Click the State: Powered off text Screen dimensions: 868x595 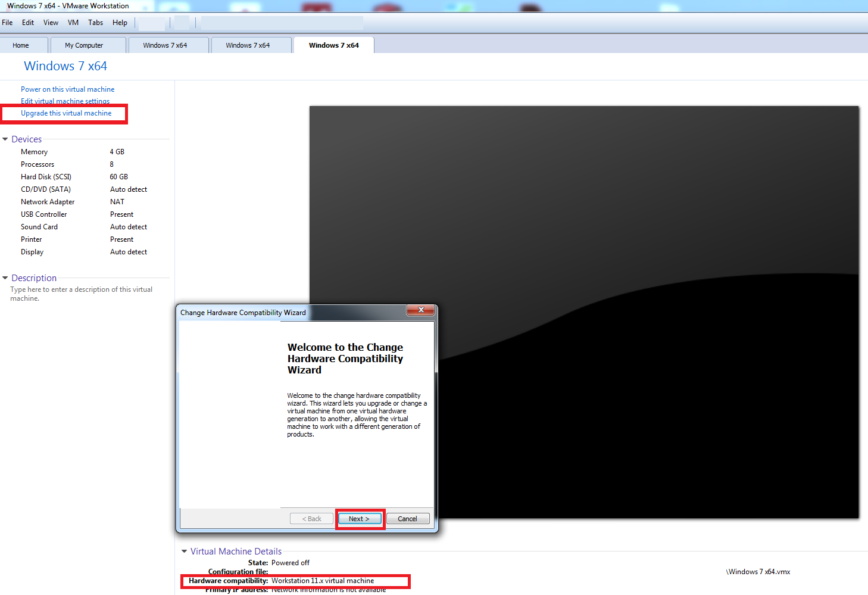(x=279, y=563)
